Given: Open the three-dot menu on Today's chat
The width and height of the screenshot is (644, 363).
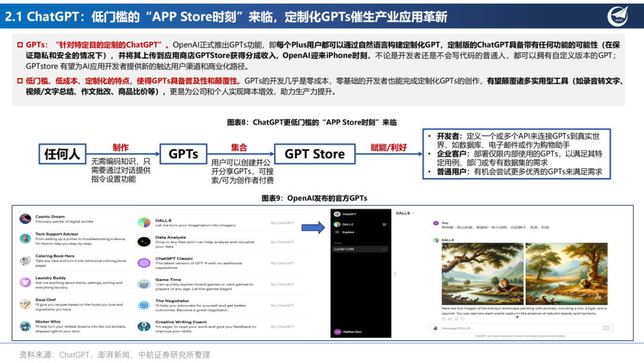Looking at the screenshot, I should (x=384, y=249).
